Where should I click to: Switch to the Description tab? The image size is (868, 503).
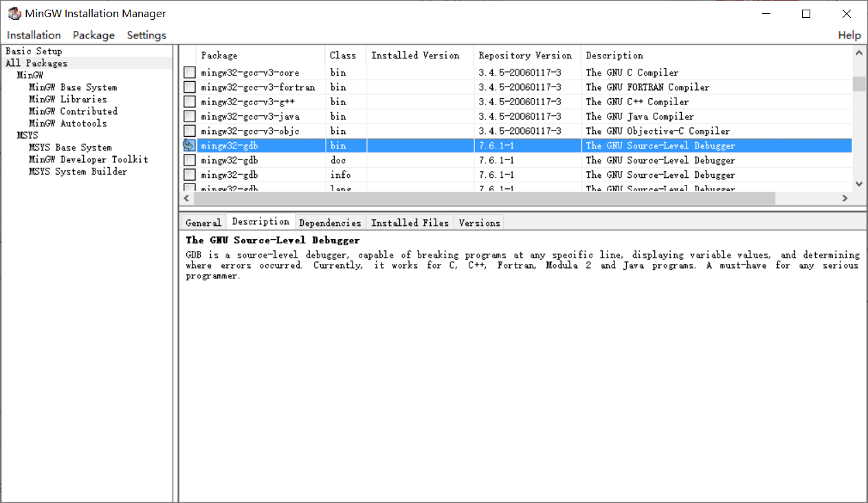pos(260,221)
